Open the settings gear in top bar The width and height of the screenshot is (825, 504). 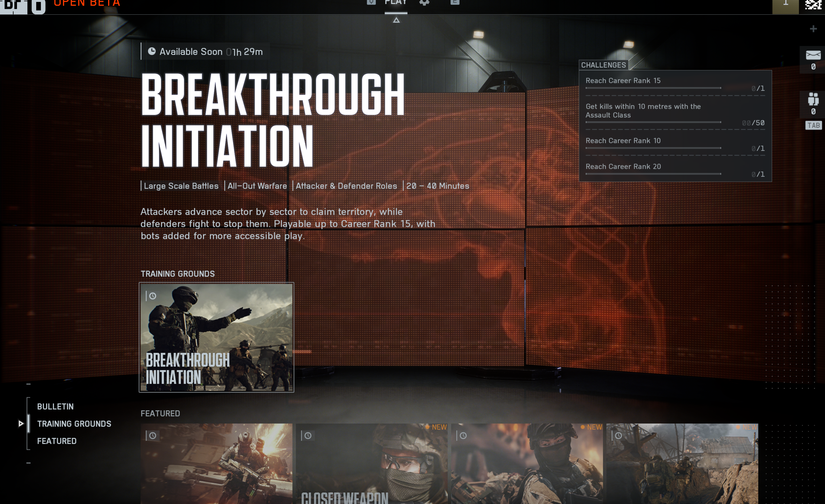pyautogui.click(x=424, y=2)
